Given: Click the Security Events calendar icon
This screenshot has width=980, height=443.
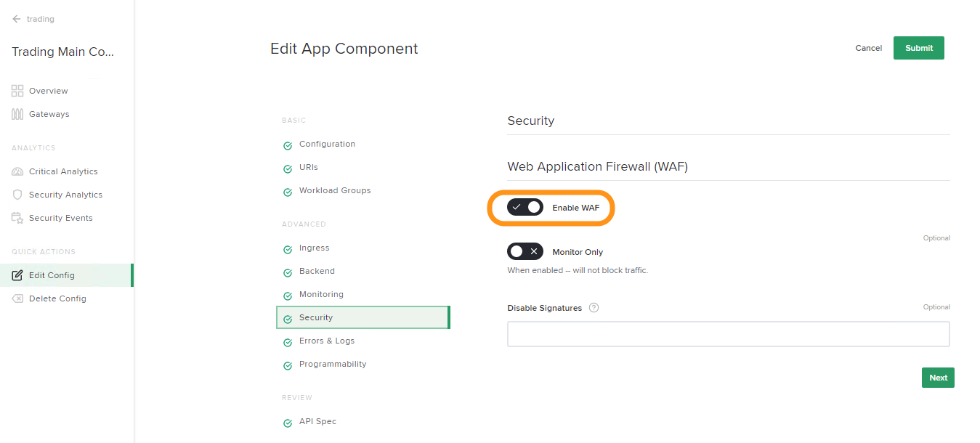Looking at the screenshot, I should click(x=17, y=218).
